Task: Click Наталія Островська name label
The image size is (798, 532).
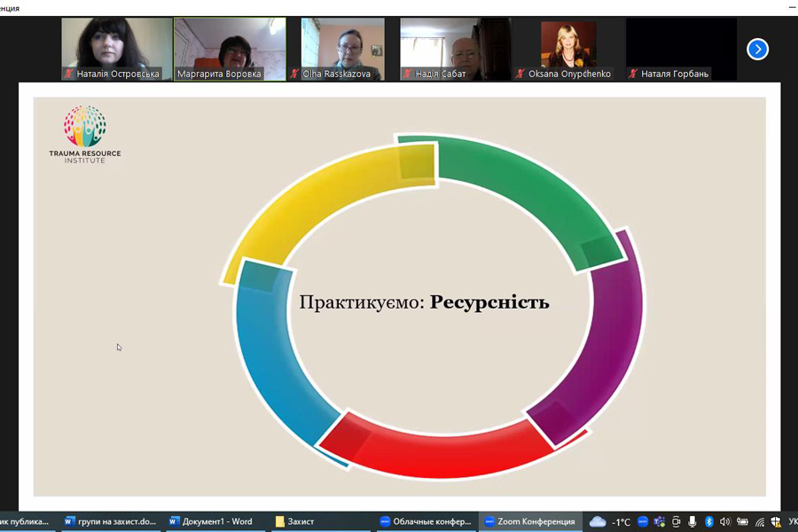Action: (x=118, y=74)
